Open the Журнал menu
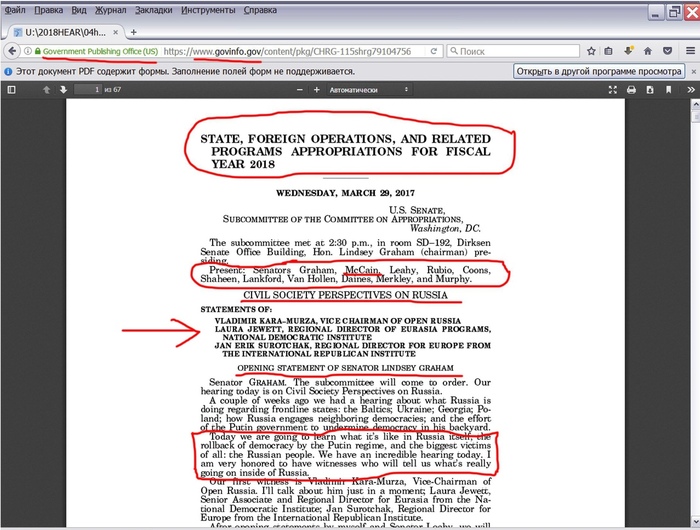The width and height of the screenshot is (700, 530). (x=110, y=10)
